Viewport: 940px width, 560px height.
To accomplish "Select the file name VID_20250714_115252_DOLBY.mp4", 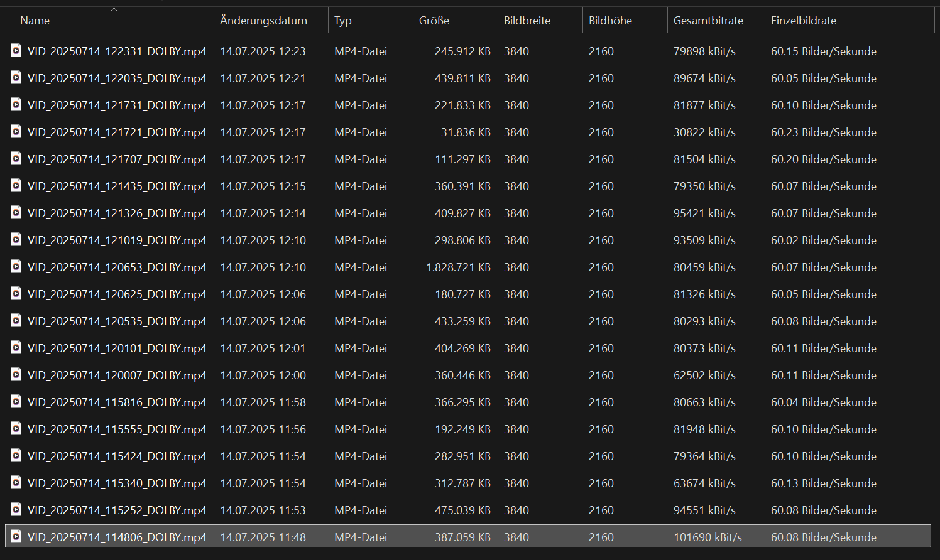I will [x=117, y=510].
